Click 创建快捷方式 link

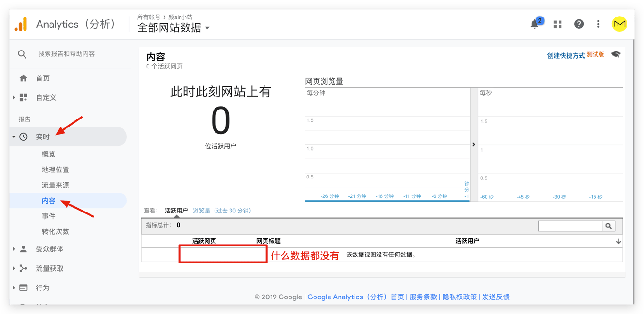[566, 55]
